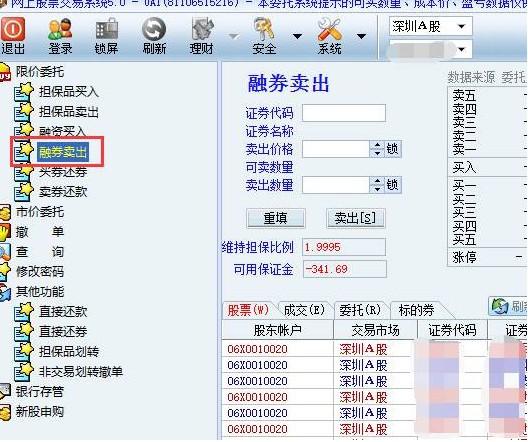
Task: Click the 涨停 row in quote panel
Action: [x=488, y=258]
